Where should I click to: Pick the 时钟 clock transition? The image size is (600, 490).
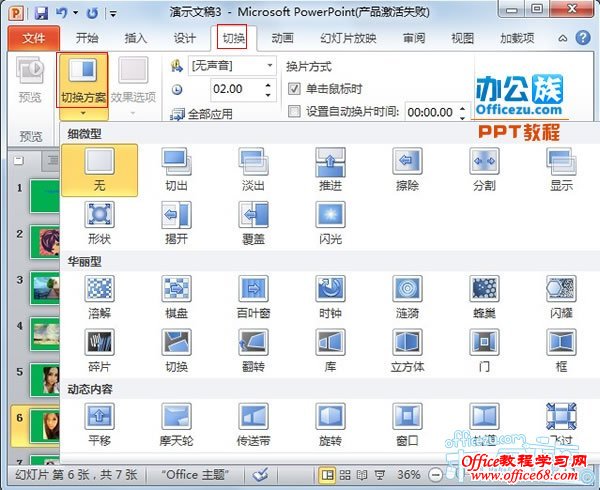pos(330,298)
